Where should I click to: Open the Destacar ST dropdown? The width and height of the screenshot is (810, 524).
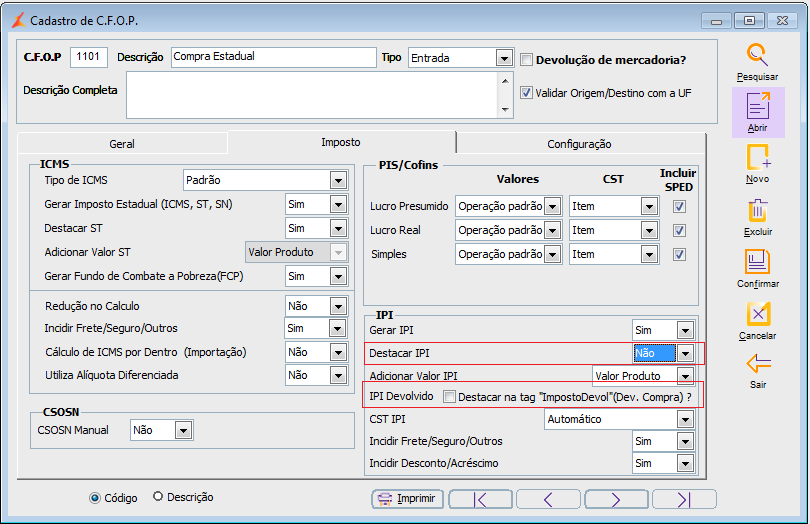338,228
